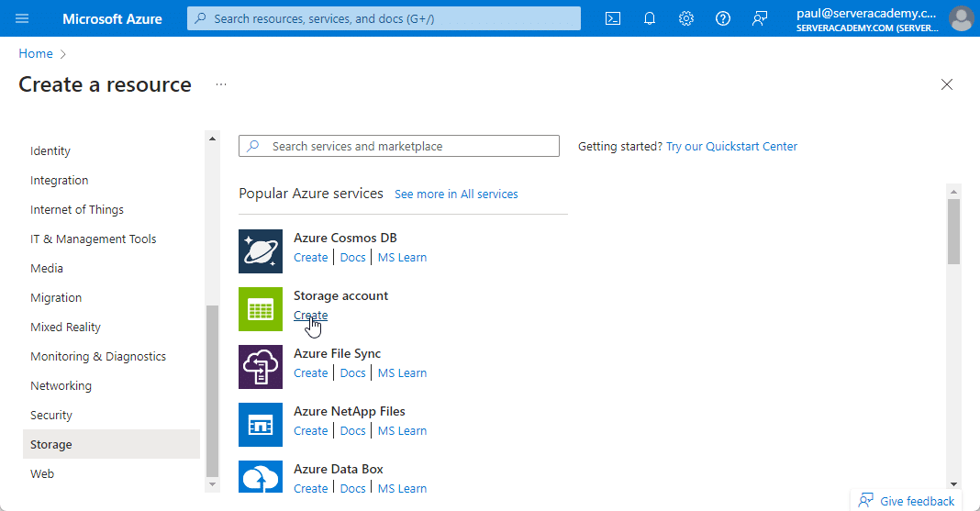The image size is (980, 511).
Task: Open portal settings gear
Action: coord(686,18)
